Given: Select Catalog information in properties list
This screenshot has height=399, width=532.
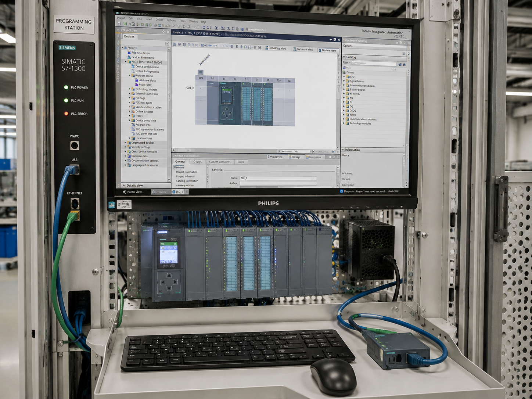Looking at the screenshot, I should pos(187,181).
